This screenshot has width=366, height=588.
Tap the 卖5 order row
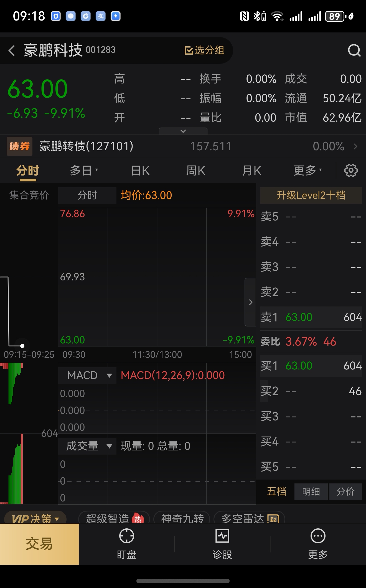(311, 216)
